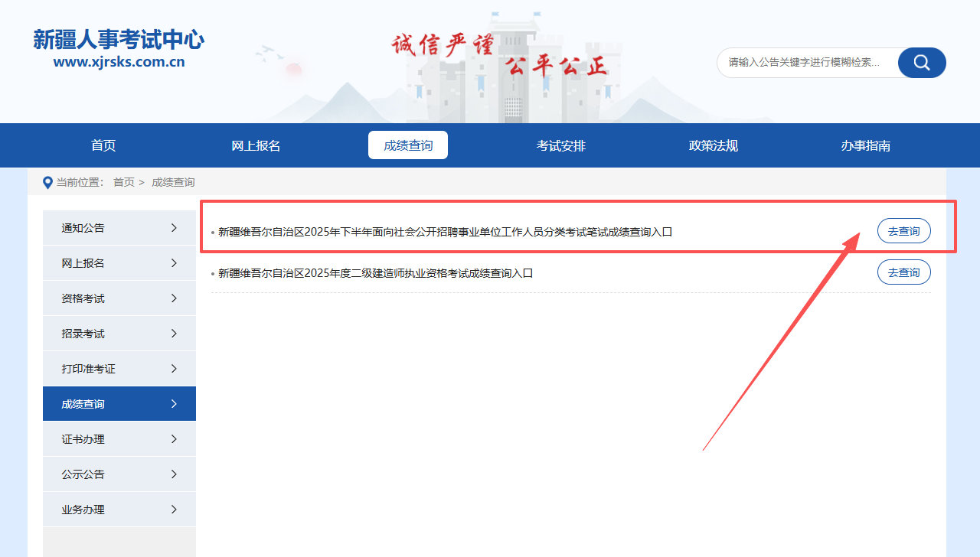980x557 pixels.
Task: Click chevron next to 招录考试
Action: tap(174, 334)
